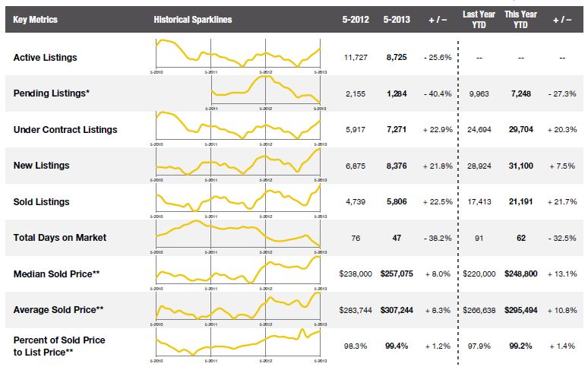Click the Historical Sparklines column header
Screen dimensions: 588x370
point(192,18)
